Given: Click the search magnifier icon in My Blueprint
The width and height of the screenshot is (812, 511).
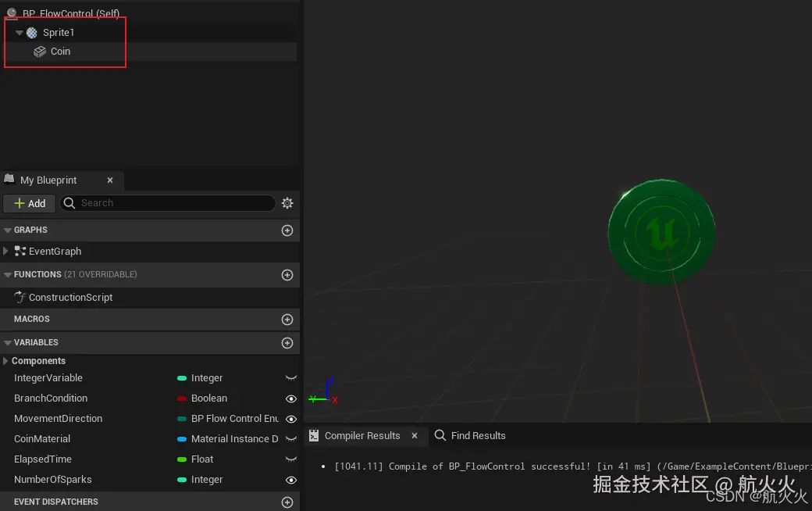Looking at the screenshot, I should tap(69, 203).
